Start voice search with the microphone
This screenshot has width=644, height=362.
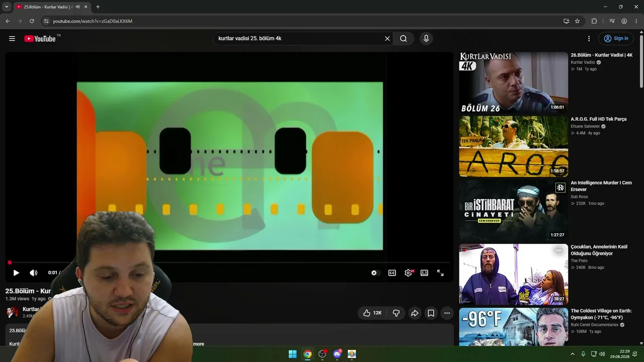click(x=426, y=39)
